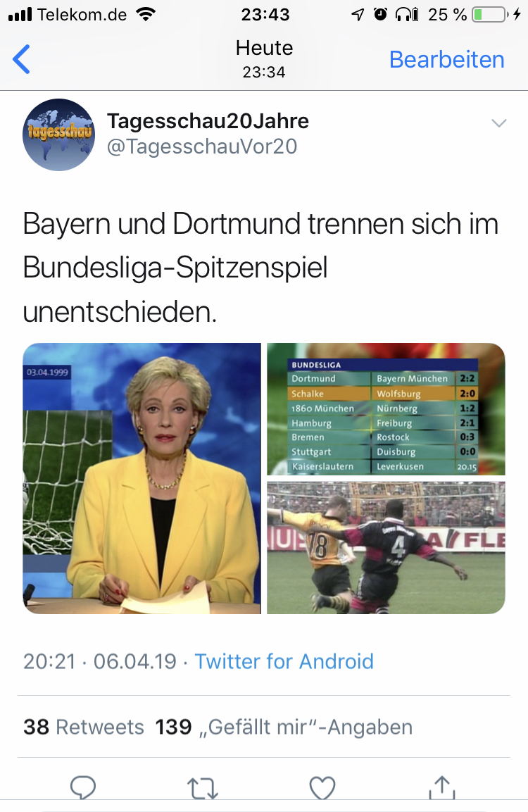
Task: View the 139 Gefällt mir list
Action: click(284, 727)
